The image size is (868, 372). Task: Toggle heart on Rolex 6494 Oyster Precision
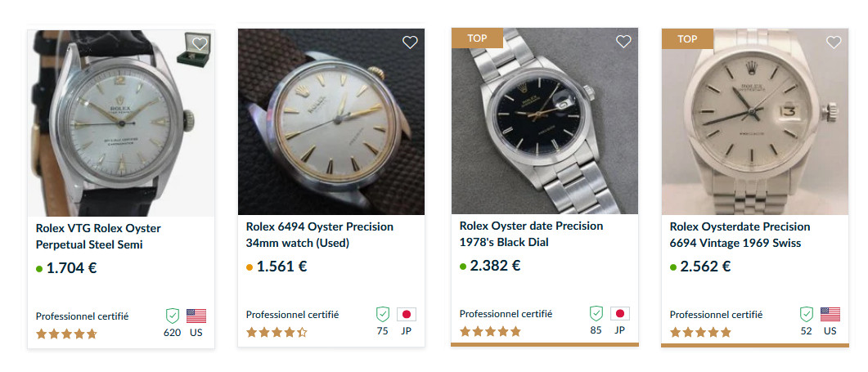(411, 42)
